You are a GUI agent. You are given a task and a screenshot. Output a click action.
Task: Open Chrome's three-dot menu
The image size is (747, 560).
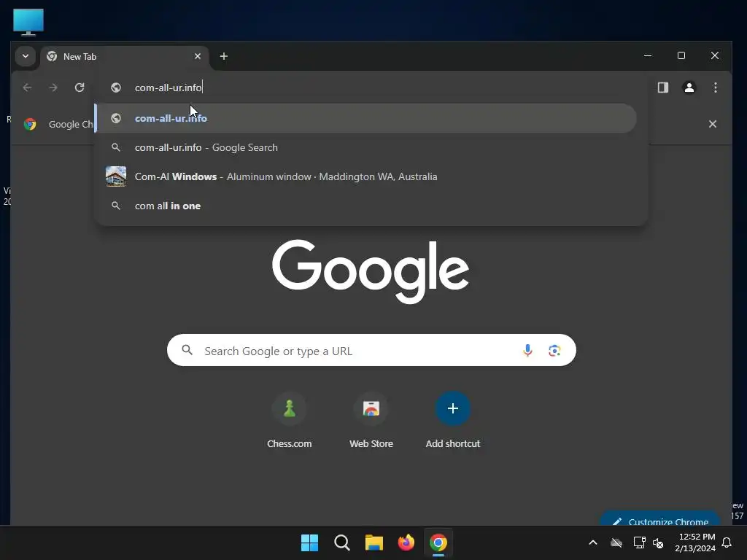[715, 87]
